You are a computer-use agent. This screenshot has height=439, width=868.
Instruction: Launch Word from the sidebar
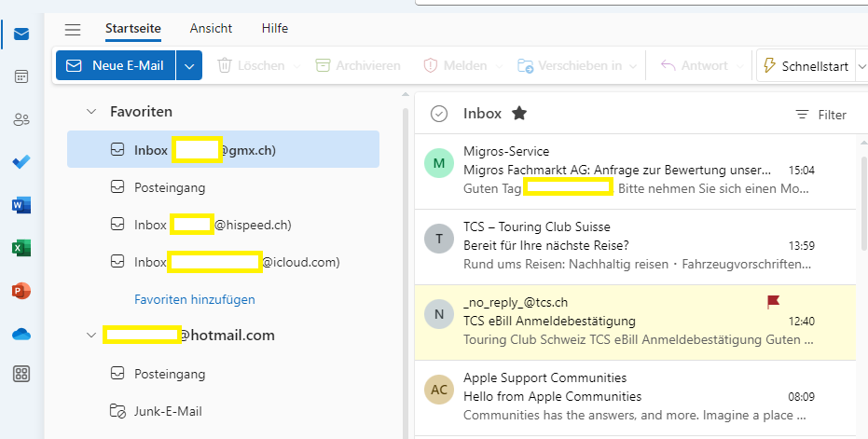pos(21,205)
